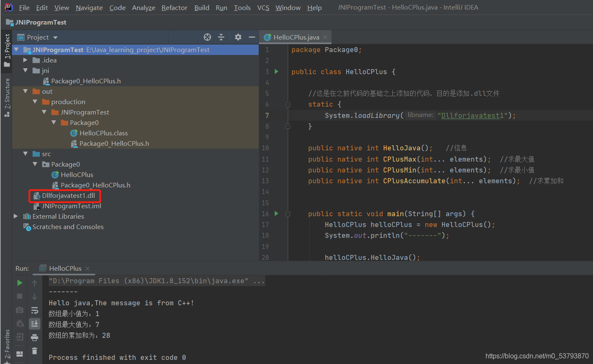The width and height of the screenshot is (593, 364).
Task: Click the Locate/Scroll from Source target icon
Action: 207,37
